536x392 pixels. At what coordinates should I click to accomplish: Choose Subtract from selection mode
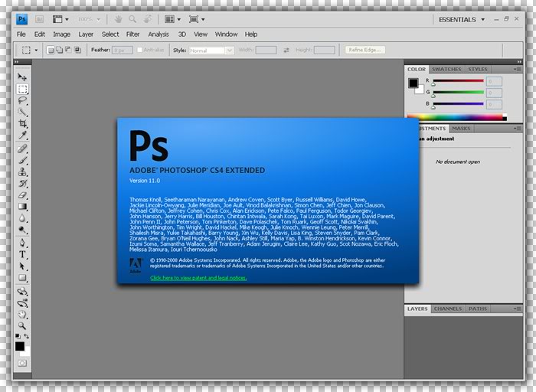pos(68,51)
